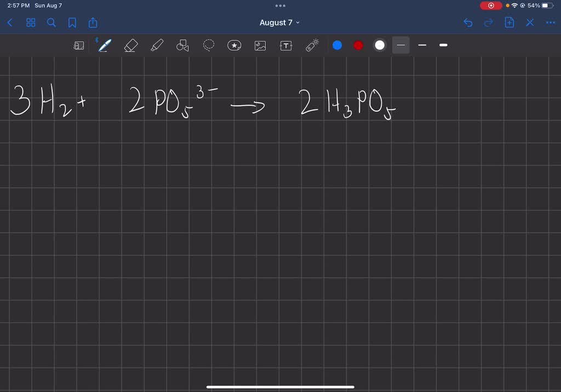The height and width of the screenshot is (392, 561).
Task: Switch to the thickest stroke width
Action: pos(443,45)
